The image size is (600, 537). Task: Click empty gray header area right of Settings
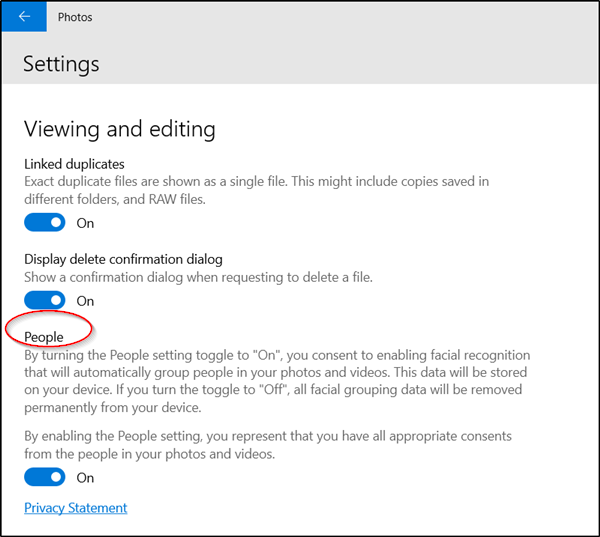tap(350, 65)
